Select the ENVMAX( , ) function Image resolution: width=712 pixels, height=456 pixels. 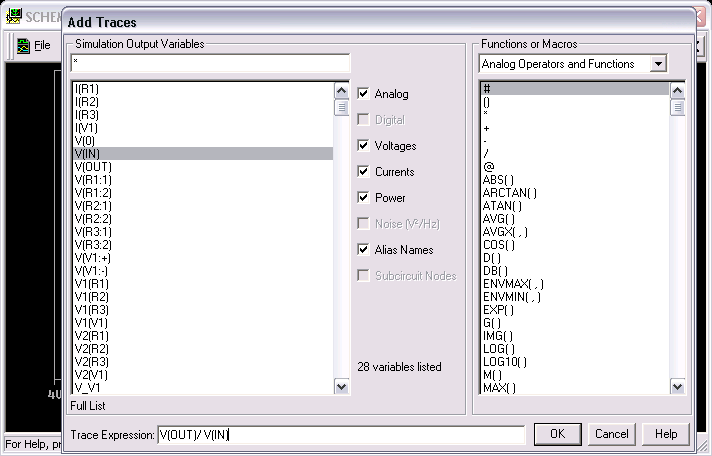(x=575, y=284)
